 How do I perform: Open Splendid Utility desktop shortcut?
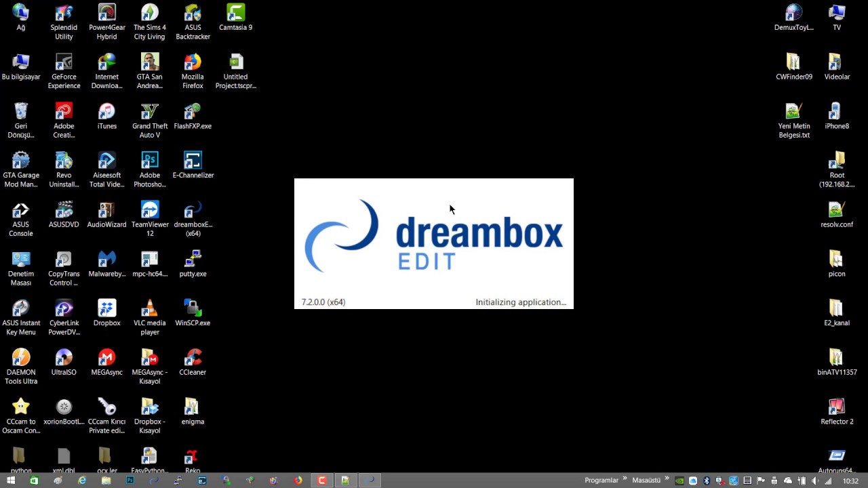click(64, 22)
